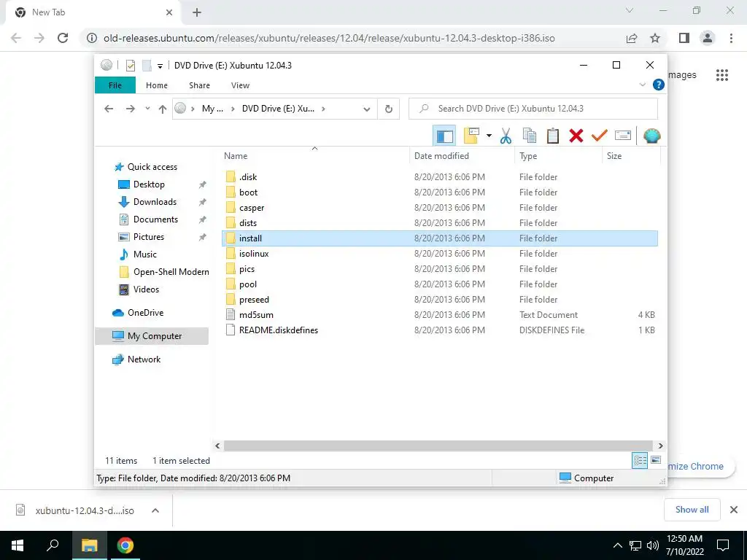747x560 pixels.
Task: Click the Explorer help question icon
Action: pos(659,85)
